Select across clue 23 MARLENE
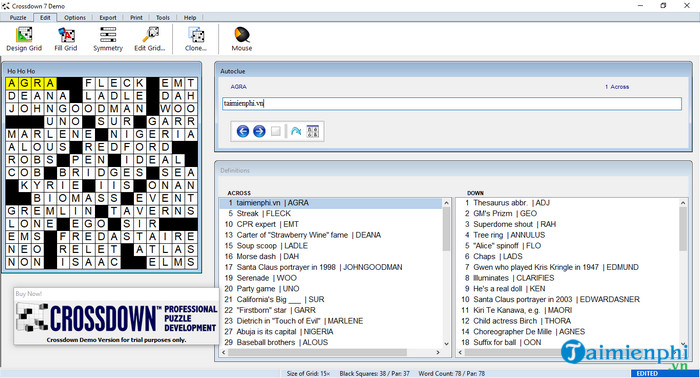Screen dimensions: 700x378 tap(330, 321)
